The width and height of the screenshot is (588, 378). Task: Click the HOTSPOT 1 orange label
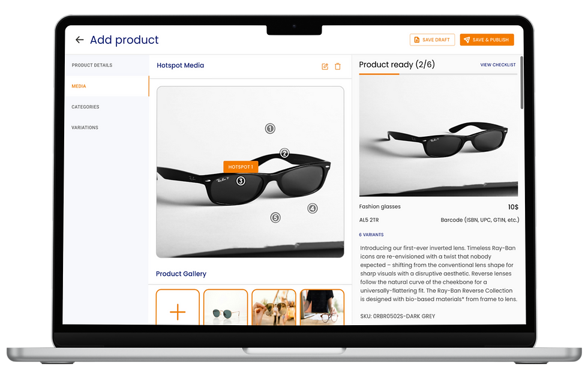click(x=241, y=167)
